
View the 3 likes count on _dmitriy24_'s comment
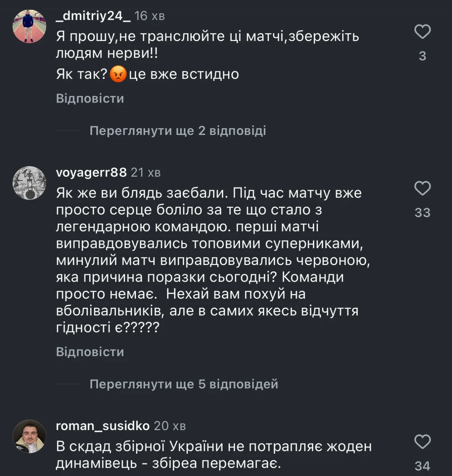click(422, 56)
